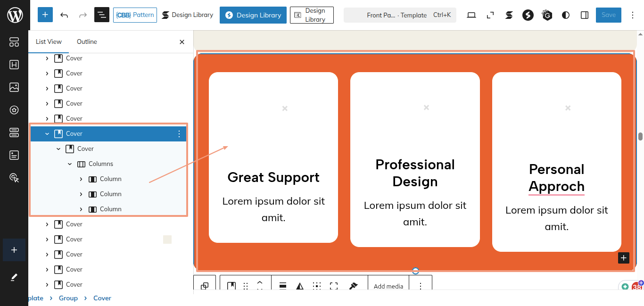The width and height of the screenshot is (644, 306).
Task: Click the duotone filter triangle icon
Action: (300, 286)
